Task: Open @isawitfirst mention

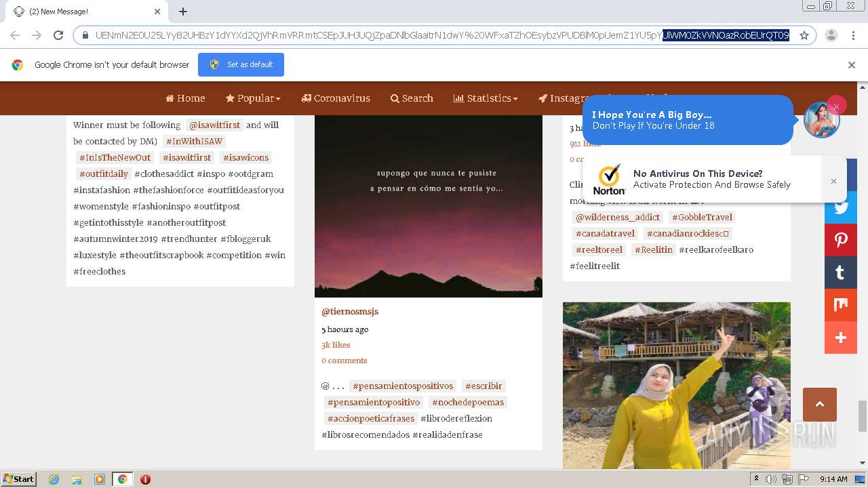Action: click(x=215, y=125)
